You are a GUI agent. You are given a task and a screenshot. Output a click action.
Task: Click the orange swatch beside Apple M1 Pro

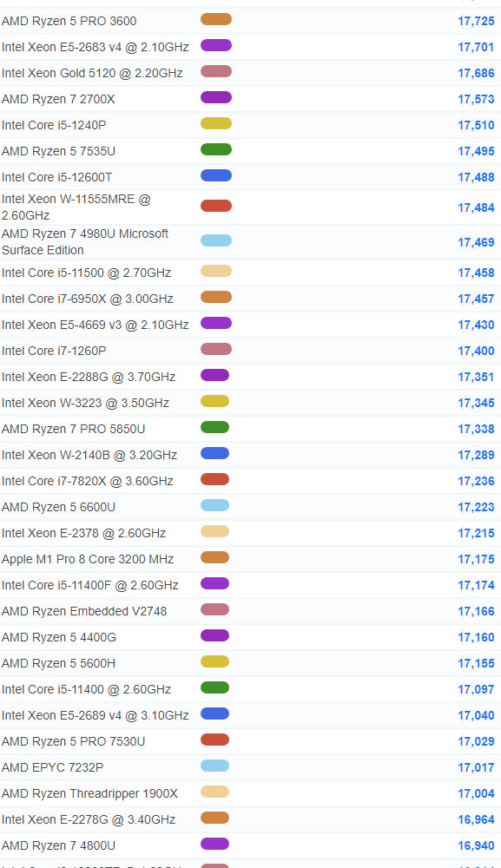click(214, 557)
